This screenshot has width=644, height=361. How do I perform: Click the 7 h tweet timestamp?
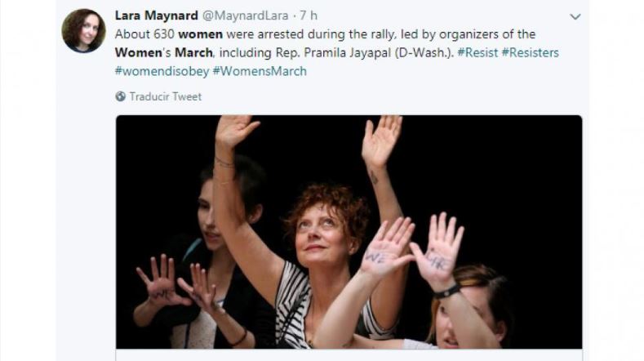pos(309,16)
